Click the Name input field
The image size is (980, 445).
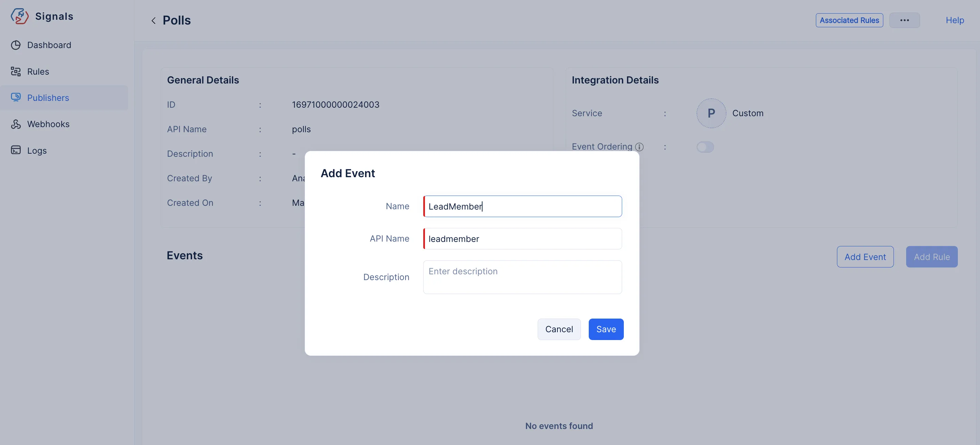tap(522, 206)
